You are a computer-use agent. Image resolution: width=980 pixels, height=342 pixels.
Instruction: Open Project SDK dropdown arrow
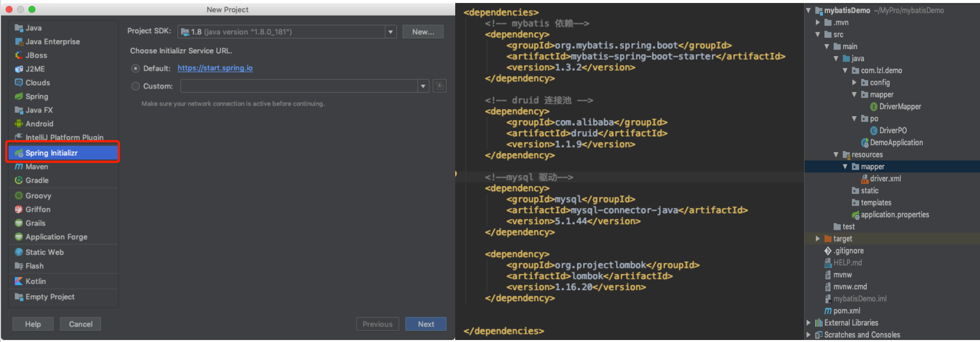(x=391, y=32)
